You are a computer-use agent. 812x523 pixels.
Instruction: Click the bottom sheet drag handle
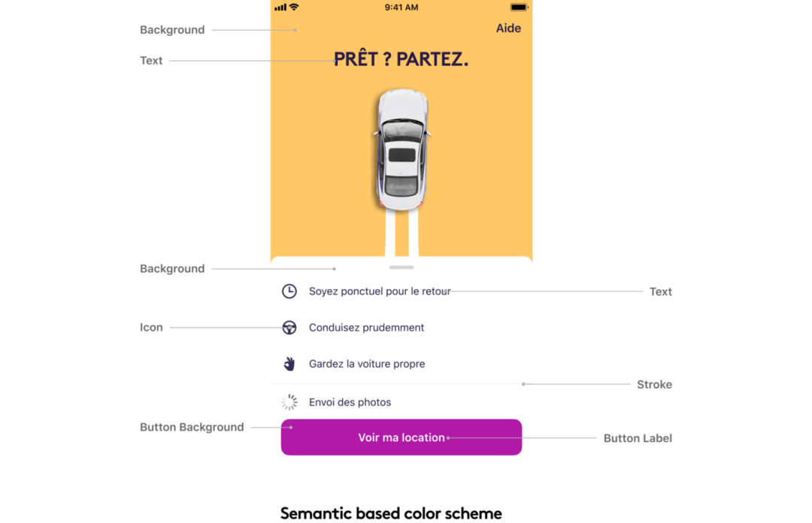point(402,268)
